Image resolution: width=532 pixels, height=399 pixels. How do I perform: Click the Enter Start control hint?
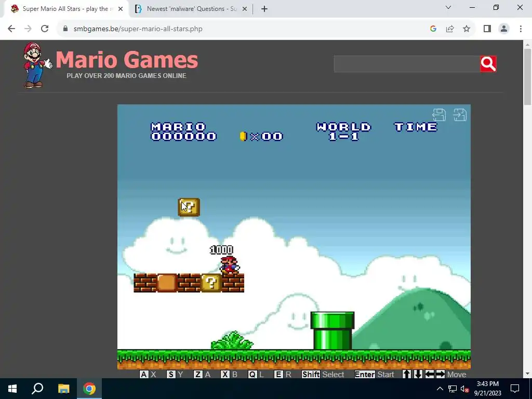point(374,374)
